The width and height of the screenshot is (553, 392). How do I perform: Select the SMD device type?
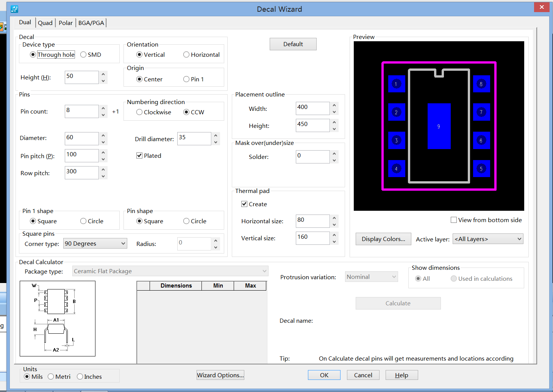tap(84, 54)
